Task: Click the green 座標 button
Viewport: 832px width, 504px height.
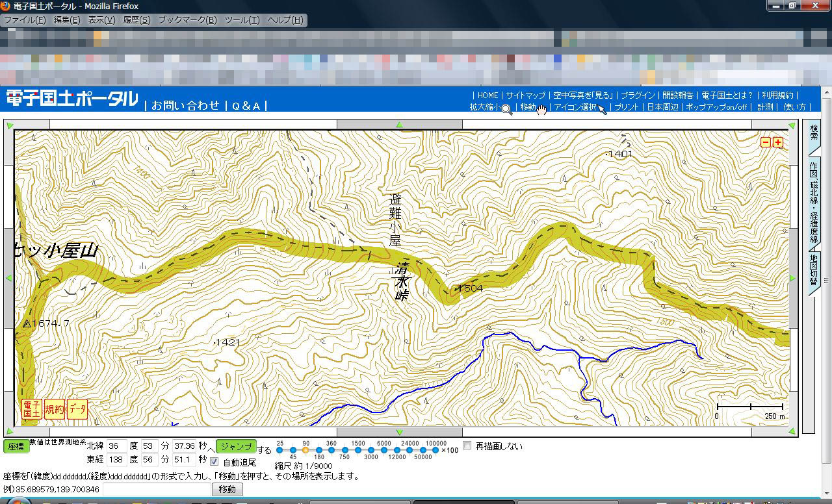Action: click(16, 446)
